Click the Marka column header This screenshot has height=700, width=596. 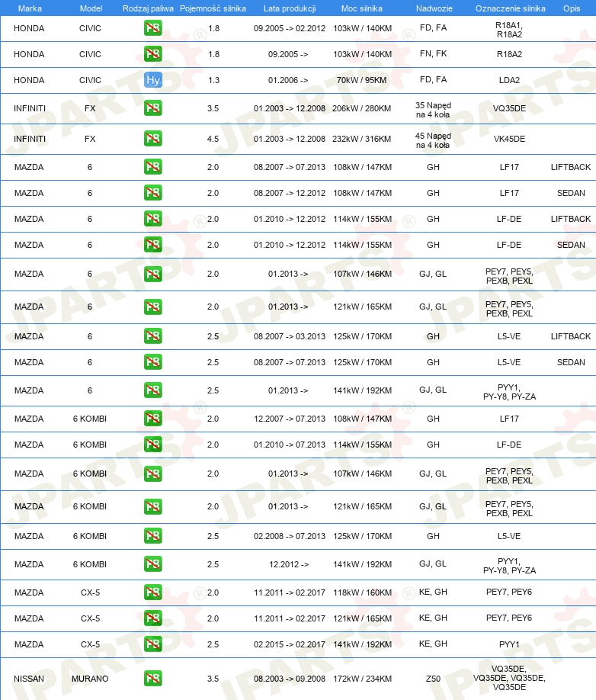click(x=30, y=8)
